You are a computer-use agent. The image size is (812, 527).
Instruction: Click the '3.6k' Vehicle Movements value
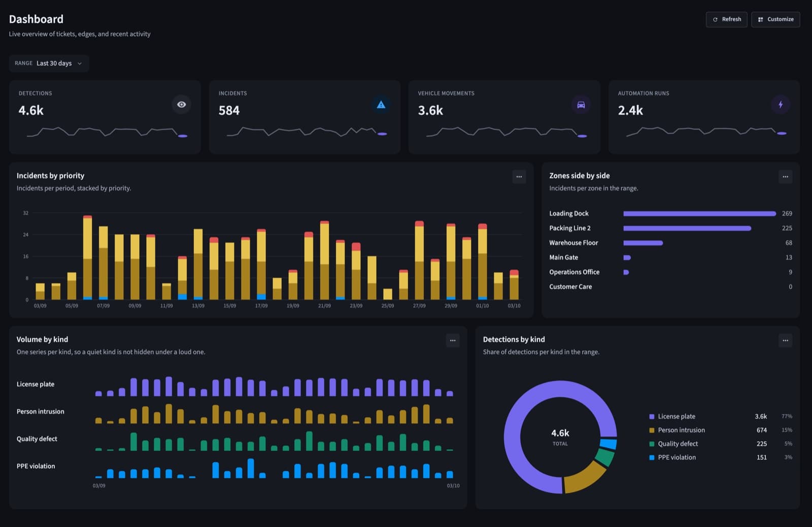pos(430,110)
